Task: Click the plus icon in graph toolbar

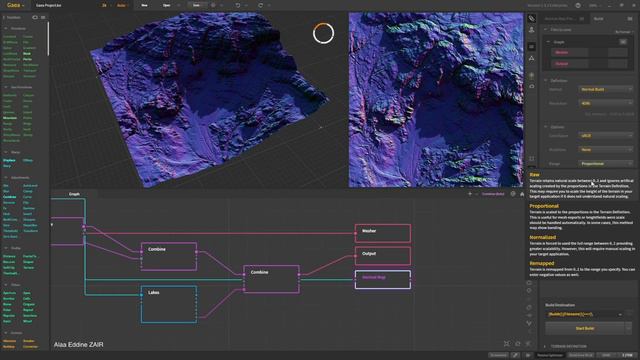Action: point(470,194)
